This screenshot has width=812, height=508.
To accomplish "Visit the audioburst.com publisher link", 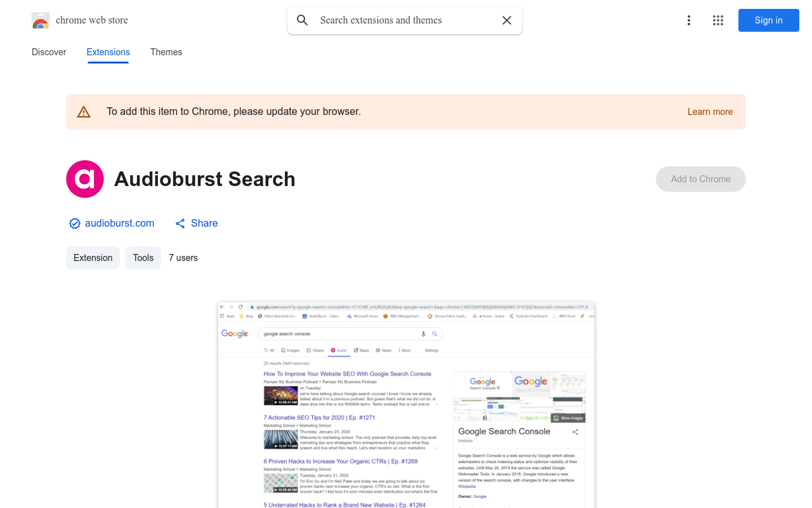I will coord(120,224).
